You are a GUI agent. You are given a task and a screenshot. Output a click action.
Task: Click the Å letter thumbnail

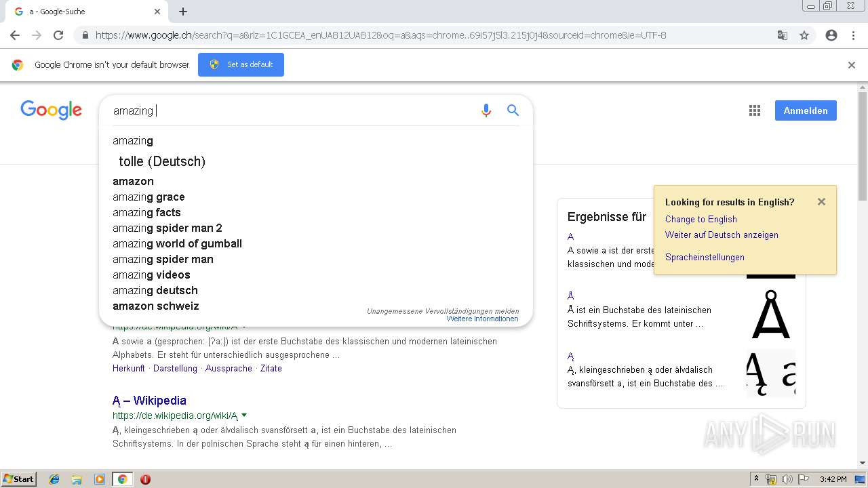pyautogui.click(x=771, y=315)
